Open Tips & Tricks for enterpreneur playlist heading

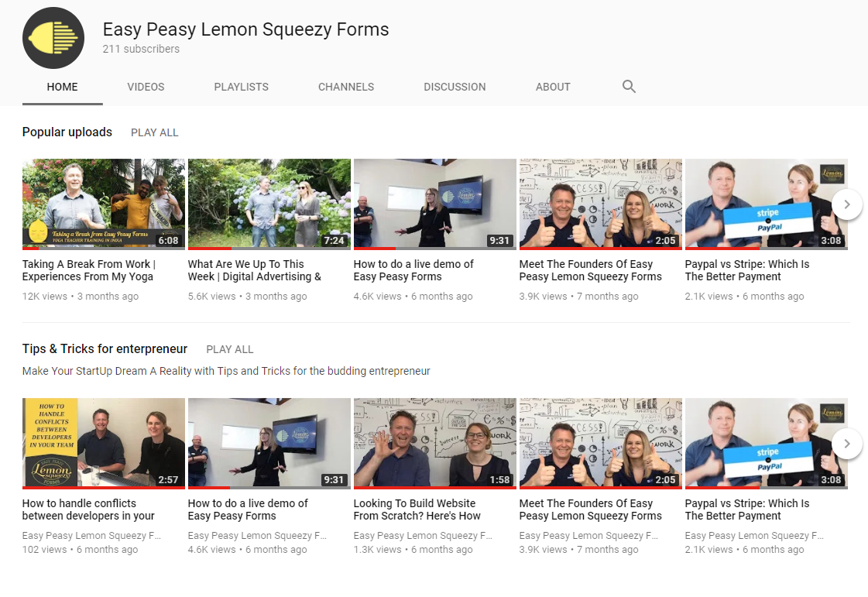point(105,349)
